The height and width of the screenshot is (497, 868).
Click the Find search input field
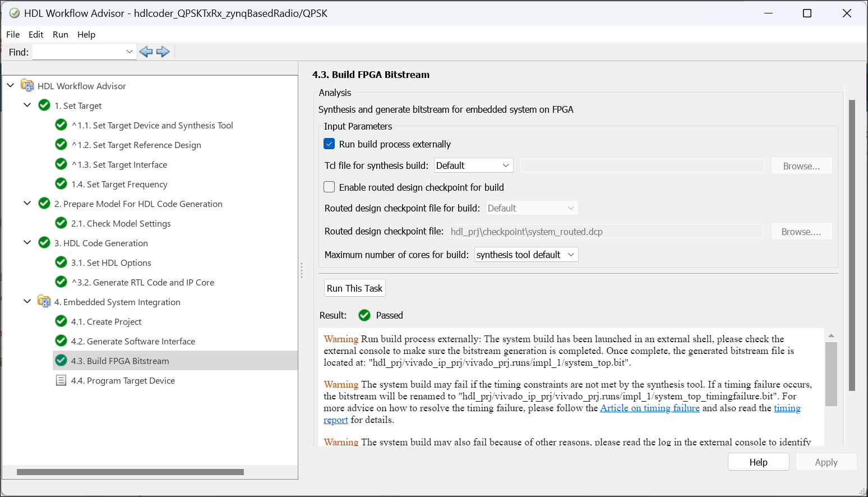click(x=79, y=52)
